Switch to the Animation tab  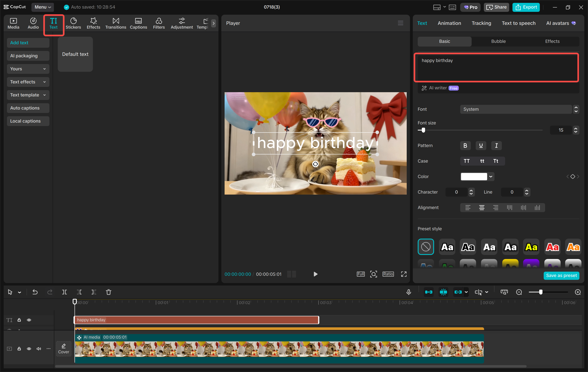click(x=449, y=23)
